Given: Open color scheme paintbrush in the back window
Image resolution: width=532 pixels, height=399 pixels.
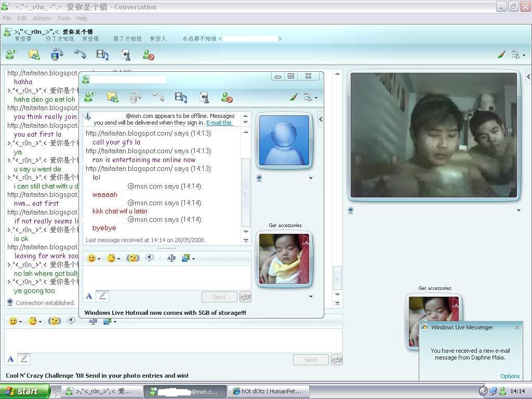Looking at the screenshot, I should pyautogui.click(x=501, y=54).
